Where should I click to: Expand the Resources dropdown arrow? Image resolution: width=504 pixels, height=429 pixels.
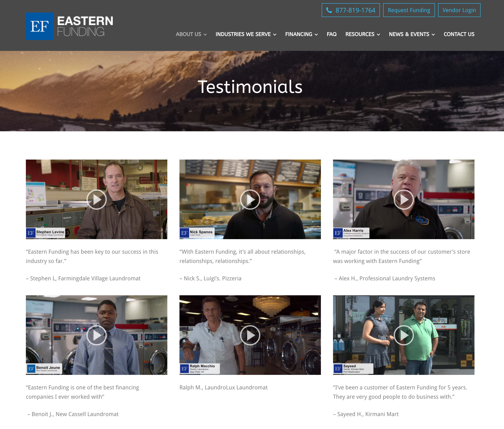tap(379, 35)
